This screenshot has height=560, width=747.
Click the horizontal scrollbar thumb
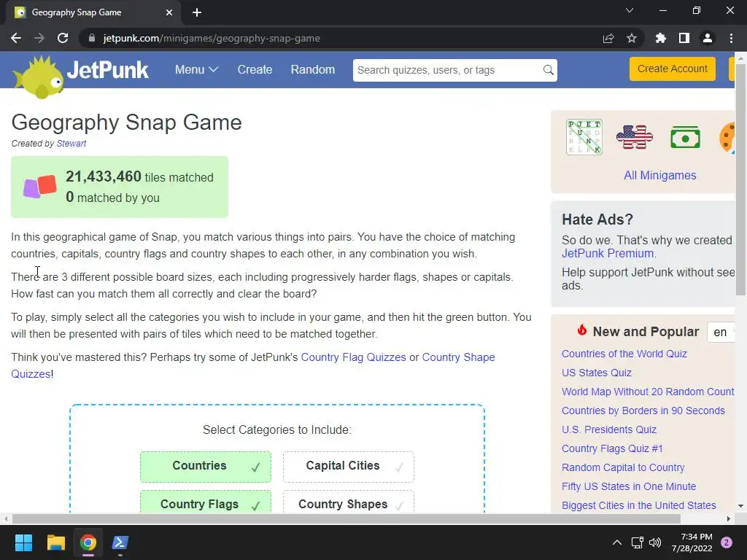(x=347, y=518)
